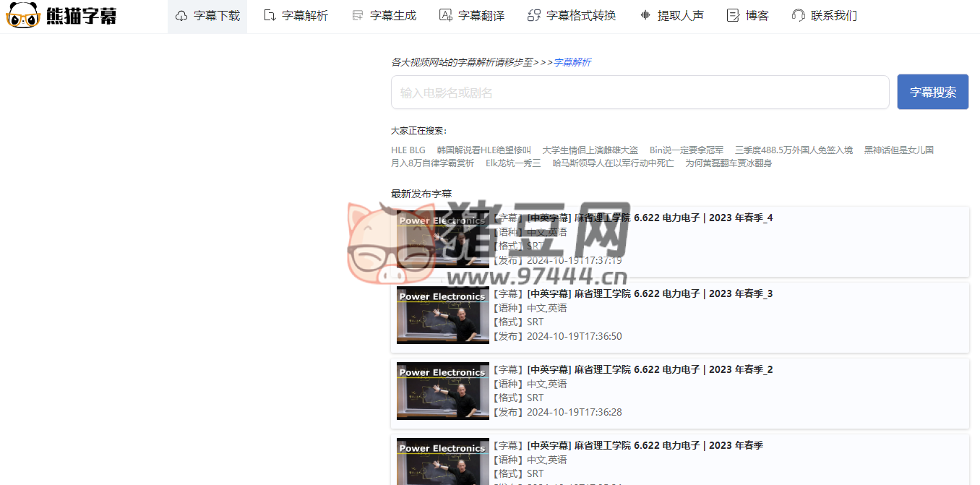Click the vocal extraction waveform icon
The height and width of the screenshot is (485, 980).
[x=645, y=16]
